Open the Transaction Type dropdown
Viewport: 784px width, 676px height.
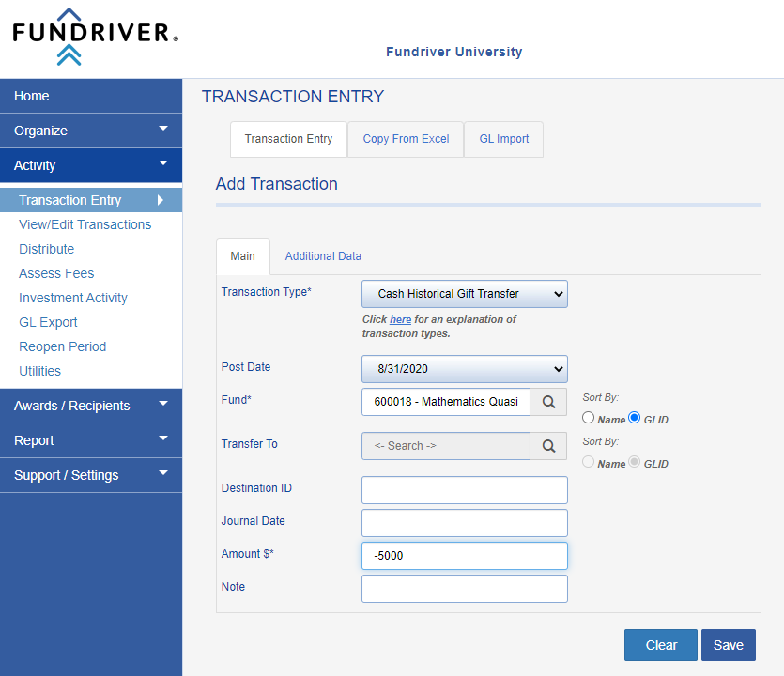click(x=465, y=294)
